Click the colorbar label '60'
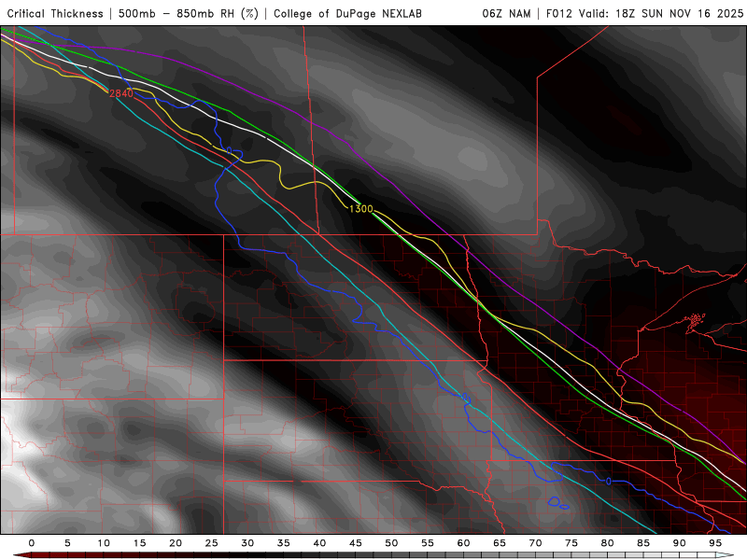Screen dimensions: 747x560 pyautogui.click(x=463, y=543)
